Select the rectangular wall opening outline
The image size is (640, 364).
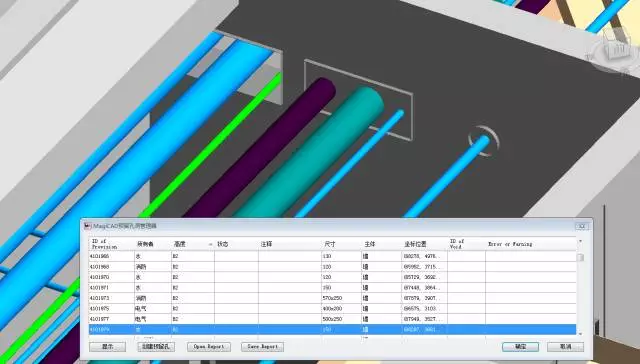tap(358, 100)
